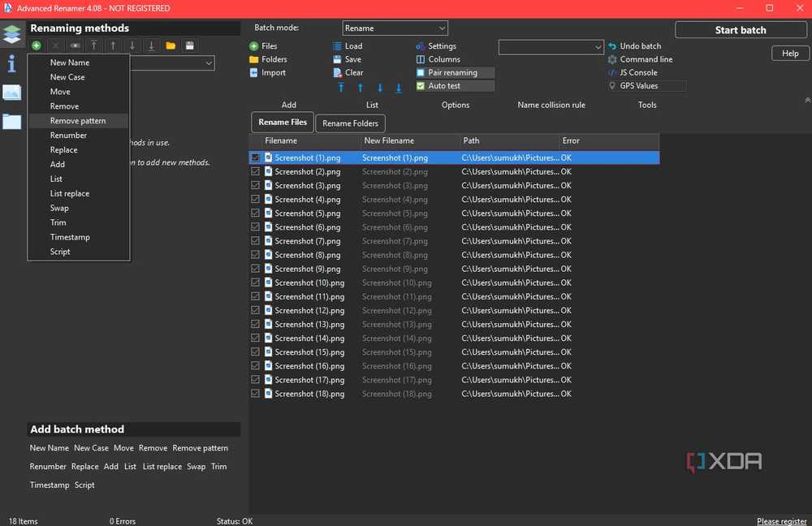Uncheck the Screenshot (5).png file checkbox
812x526 pixels.
tap(256, 213)
